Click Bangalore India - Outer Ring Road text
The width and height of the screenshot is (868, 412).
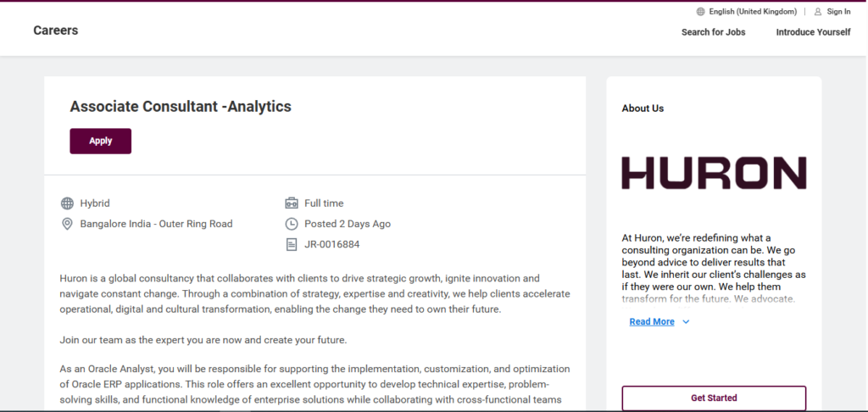pyautogui.click(x=156, y=225)
